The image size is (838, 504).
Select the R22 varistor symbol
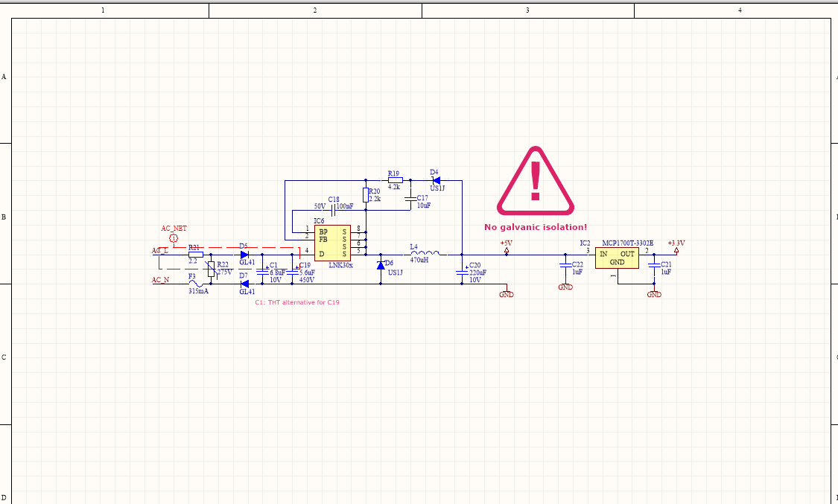(x=211, y=269)
